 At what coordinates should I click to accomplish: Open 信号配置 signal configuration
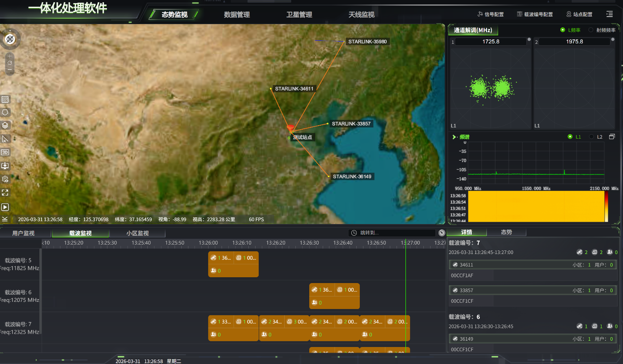pyautogui.click(x=491, y=14)
